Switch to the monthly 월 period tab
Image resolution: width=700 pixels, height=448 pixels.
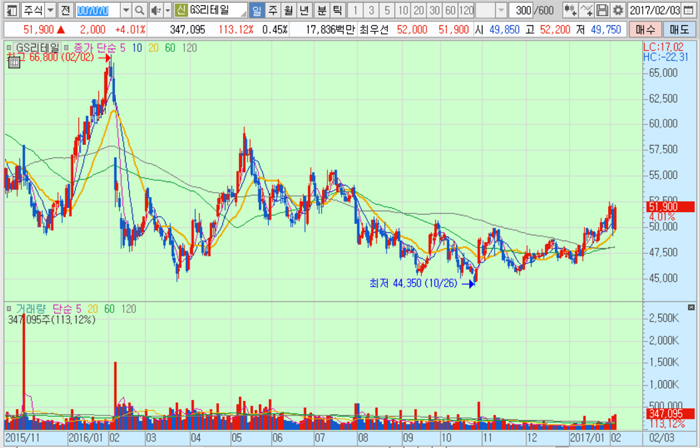290,10
